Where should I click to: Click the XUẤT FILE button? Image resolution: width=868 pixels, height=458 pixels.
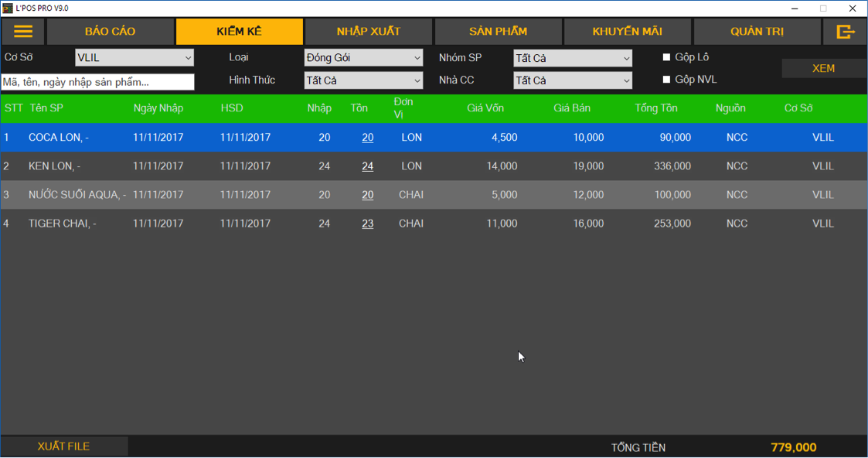pos(64,446)
